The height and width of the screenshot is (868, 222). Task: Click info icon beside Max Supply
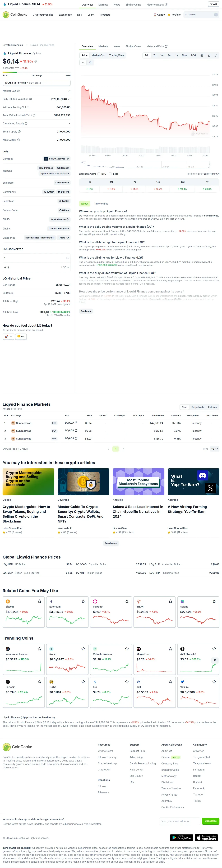18,140
